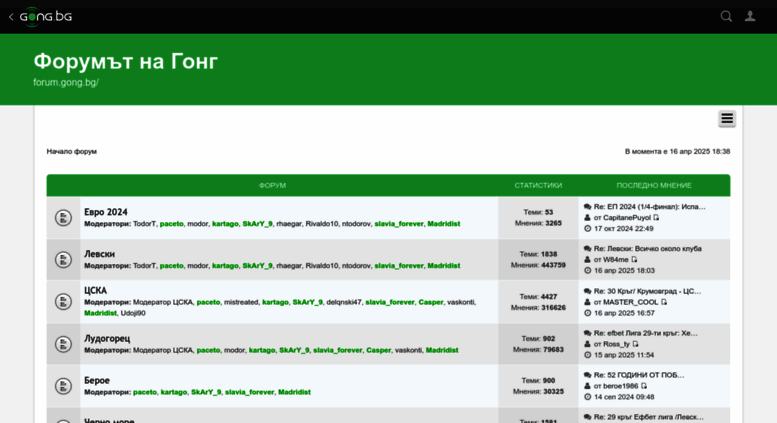The image size is (777, 423).
Task: Click the Левски forum status icon
Action: (63, 260)
